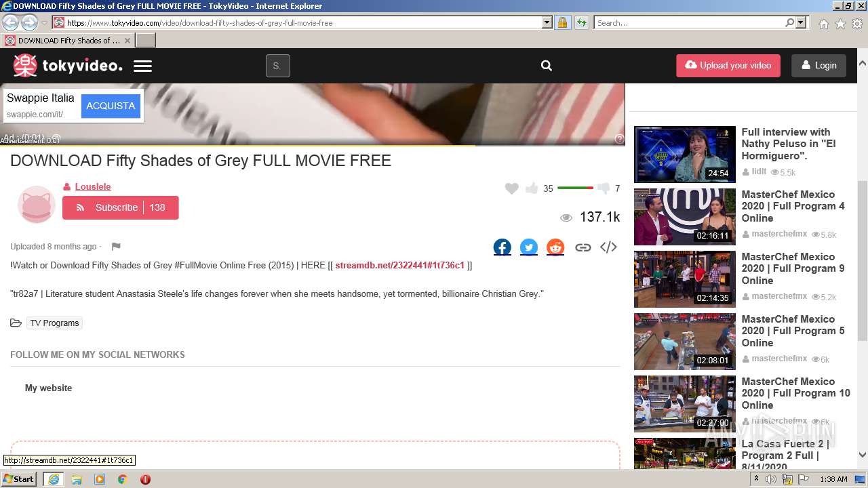
Task: Click the TV Programs category tag
Action: 54,323
